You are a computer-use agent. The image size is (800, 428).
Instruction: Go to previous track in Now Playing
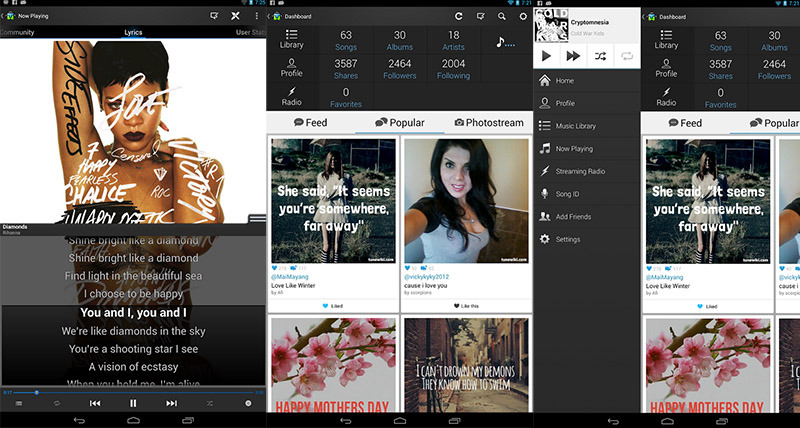[95, 404]
